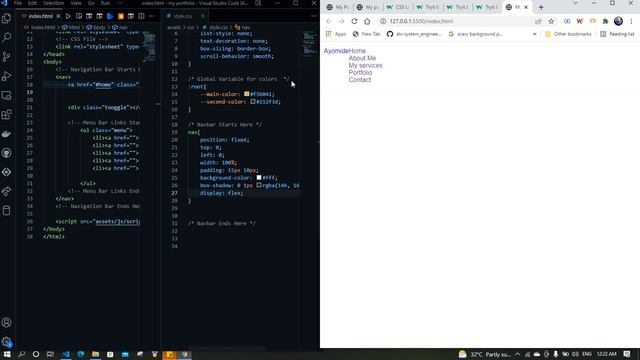Click the Chrome address bar URL

coord(421,21)
